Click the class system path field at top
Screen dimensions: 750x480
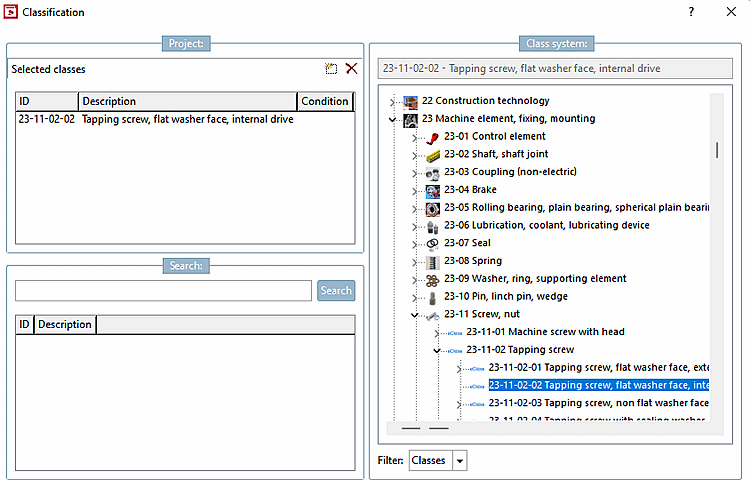(x=555, y=68)
